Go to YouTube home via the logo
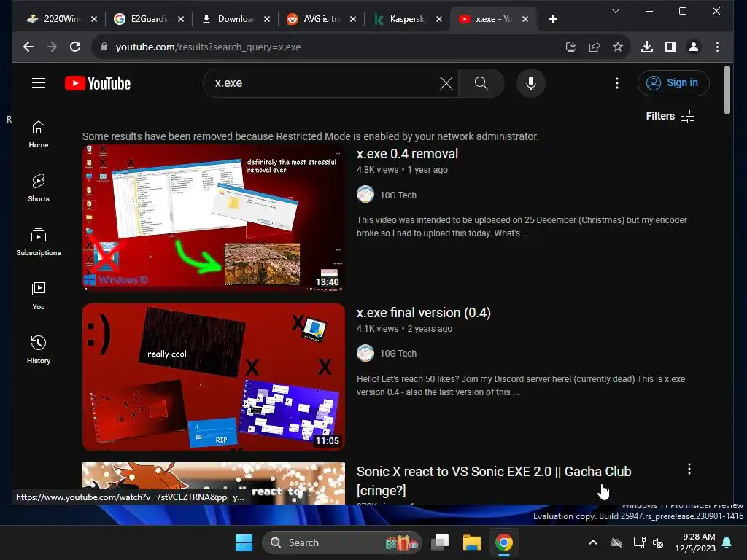The width and height of the screenshot is (747, 560). 98,83
